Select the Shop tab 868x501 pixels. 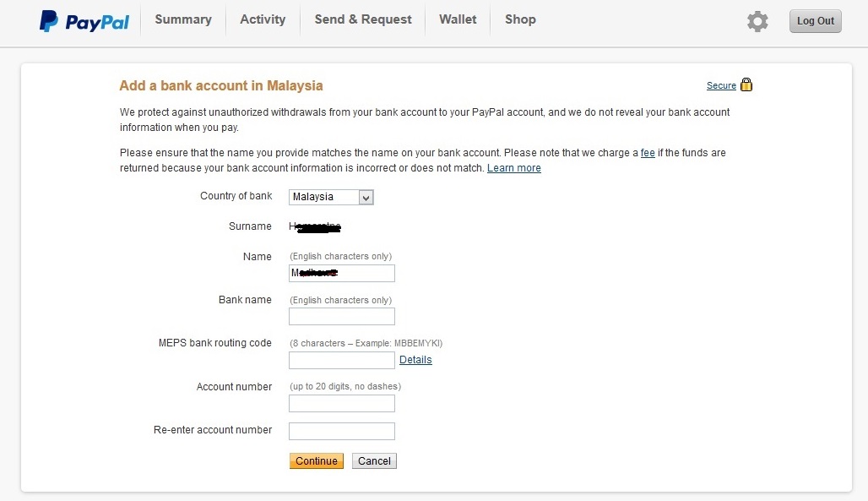pos(520,19)
